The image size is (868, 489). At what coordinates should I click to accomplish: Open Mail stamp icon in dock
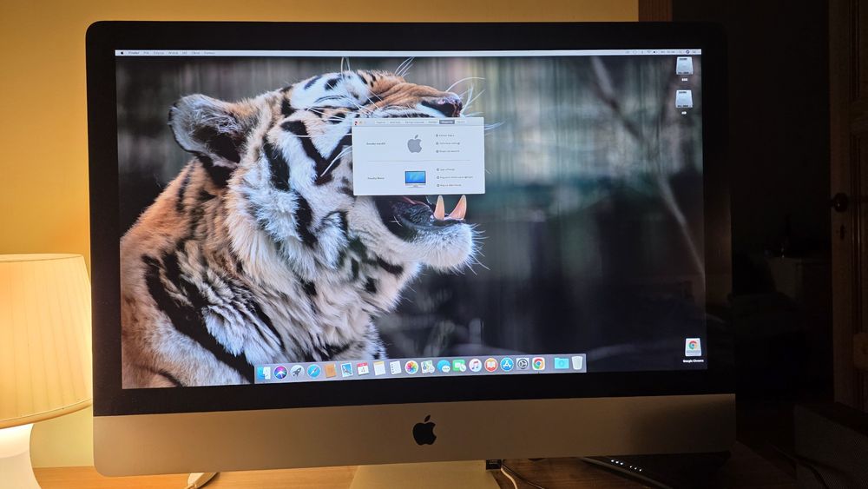coord(346,369)
